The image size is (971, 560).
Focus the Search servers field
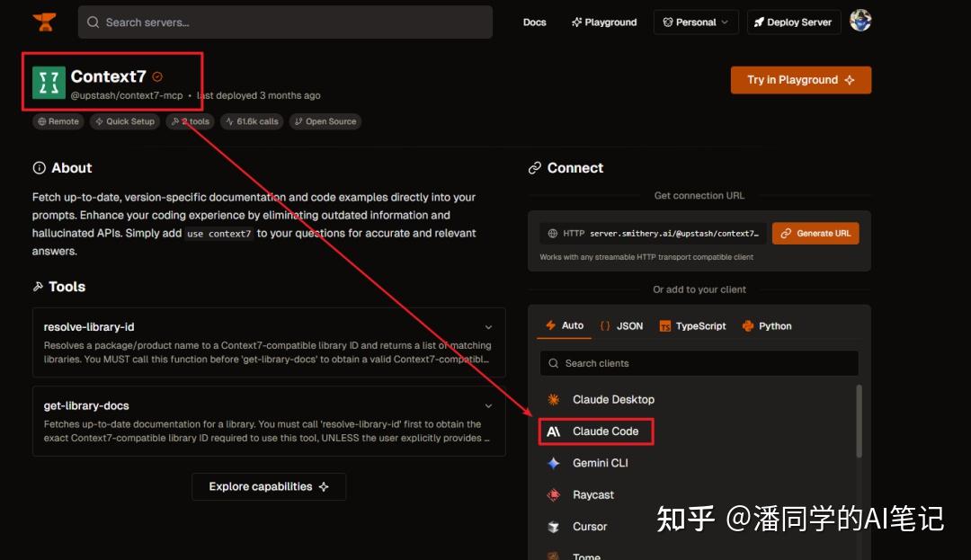pyautogui.click(x=286, y=22)
